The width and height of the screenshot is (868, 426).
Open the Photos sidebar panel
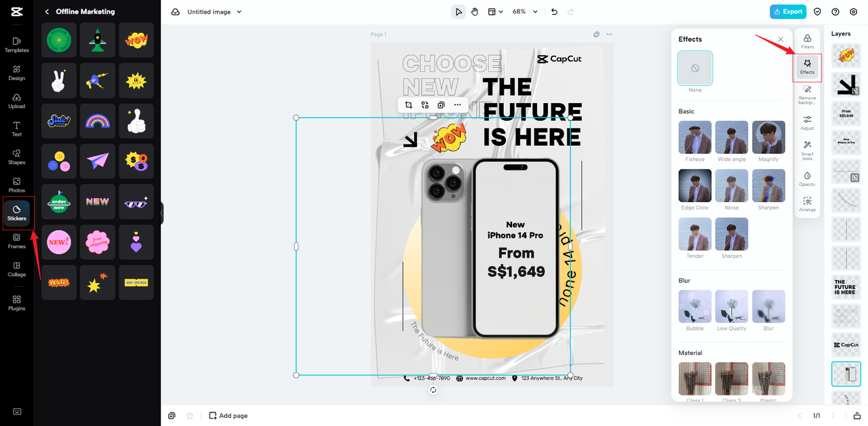point(17,185)
